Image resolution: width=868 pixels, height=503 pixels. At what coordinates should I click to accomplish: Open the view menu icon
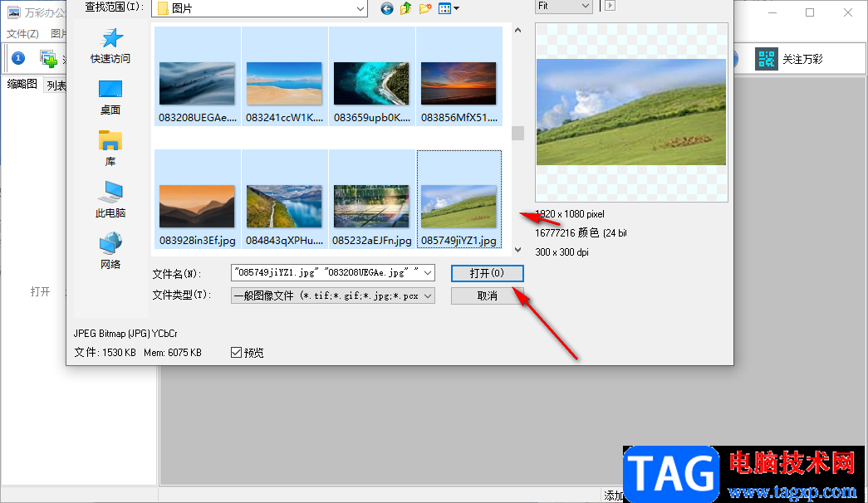444,8
